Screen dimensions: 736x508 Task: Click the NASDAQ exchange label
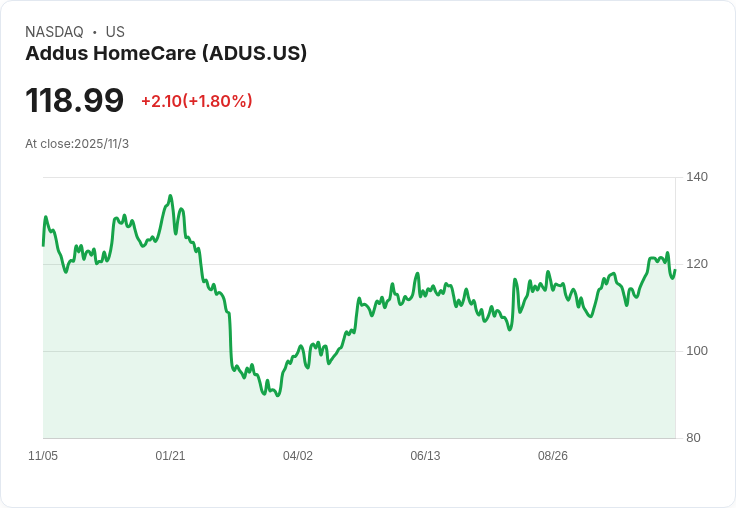pos(54,32)
